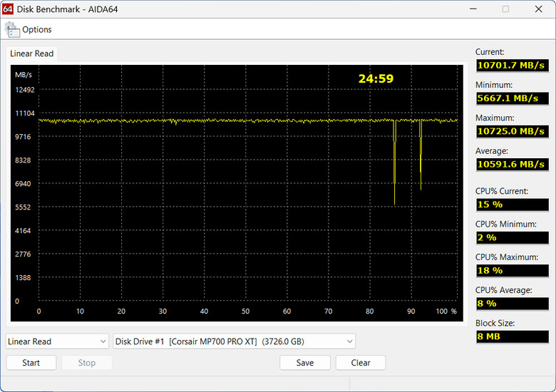Click the Options gear checklist icon
This screenshot has height=392, width=556.
[12, 29]
